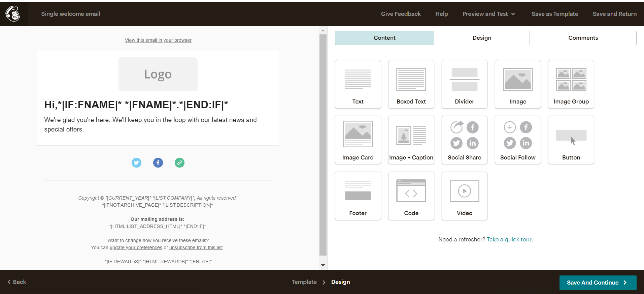644x294 pixels.
Task: Click the preview scrollbar down arrow
Action: pyautogui.click(x=323, y=265)
